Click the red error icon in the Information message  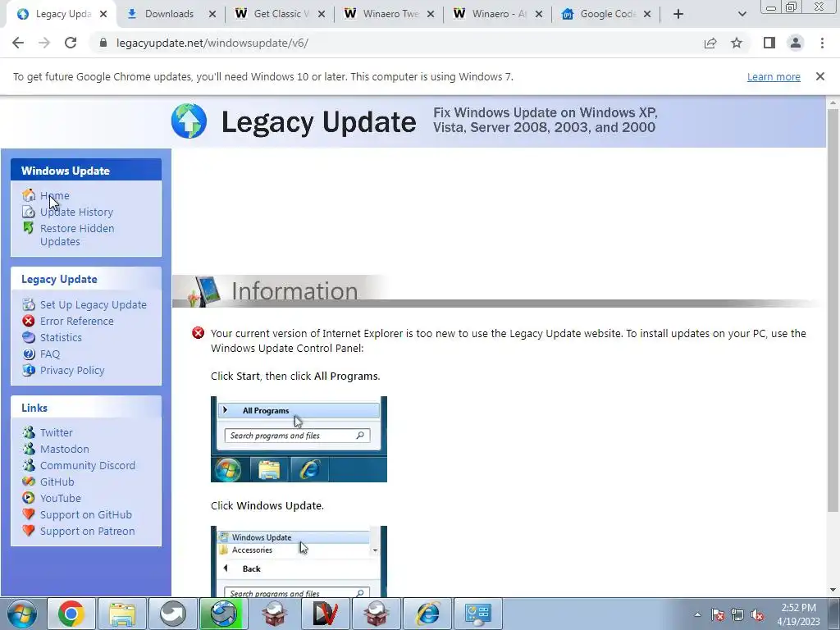point(199,333)
